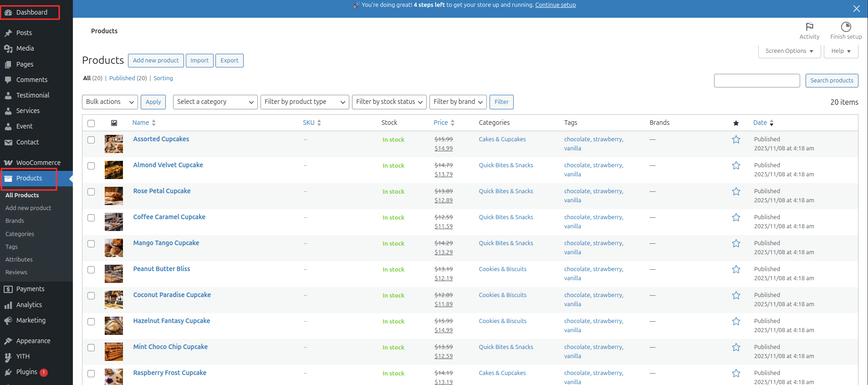This screenshot has height=385, width=868.
Task: Dismiss the store setup banner
Action: 856,9
